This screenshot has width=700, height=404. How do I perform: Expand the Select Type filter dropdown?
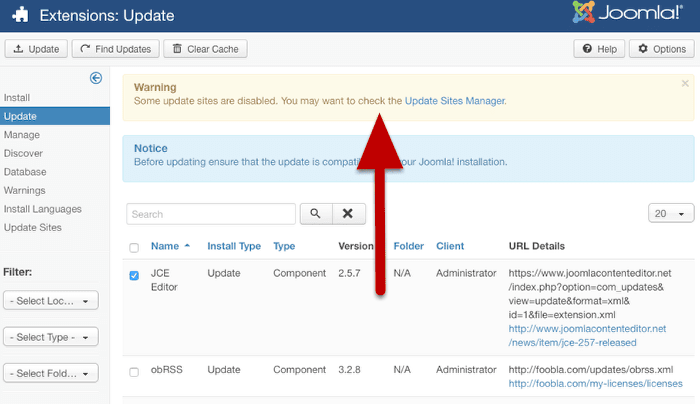coord(50,337)
